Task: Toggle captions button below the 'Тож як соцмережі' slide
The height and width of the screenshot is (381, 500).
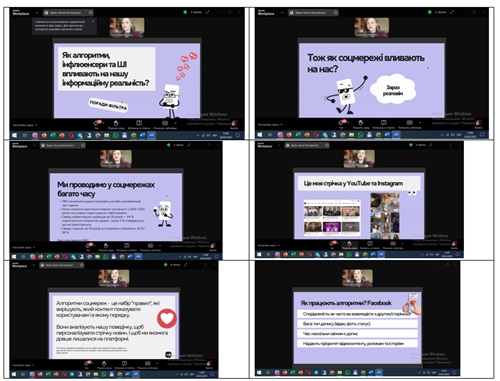Action: pos(410,124)
